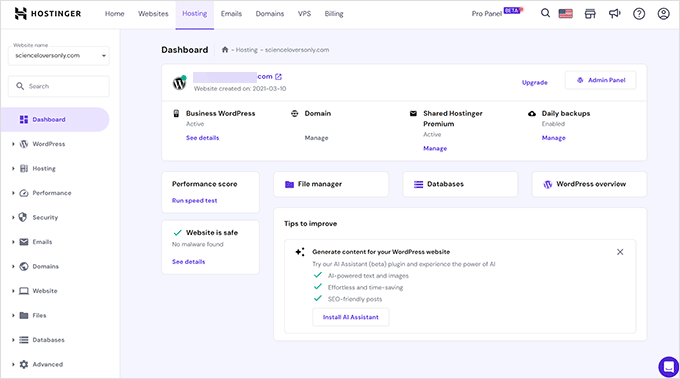
Task: Click the Security shield icon in sidebar
Action: click(23, 217)
